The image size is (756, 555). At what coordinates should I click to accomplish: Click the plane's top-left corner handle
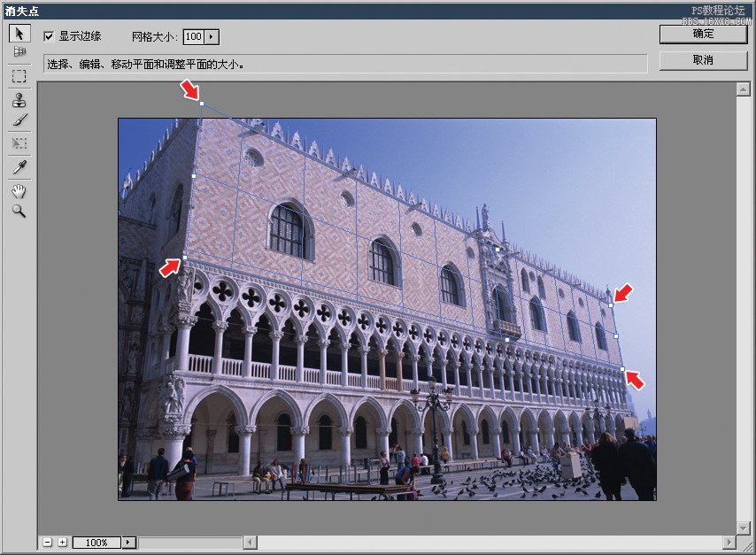coord(202,104)
